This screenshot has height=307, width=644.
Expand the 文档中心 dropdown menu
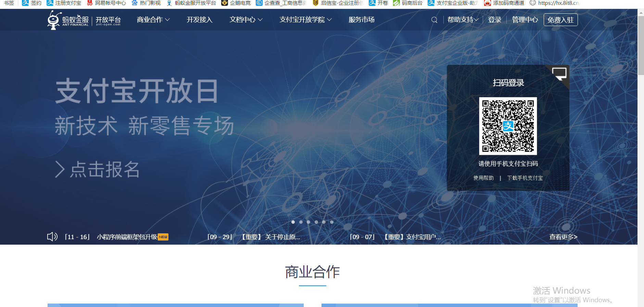point(246,20)
